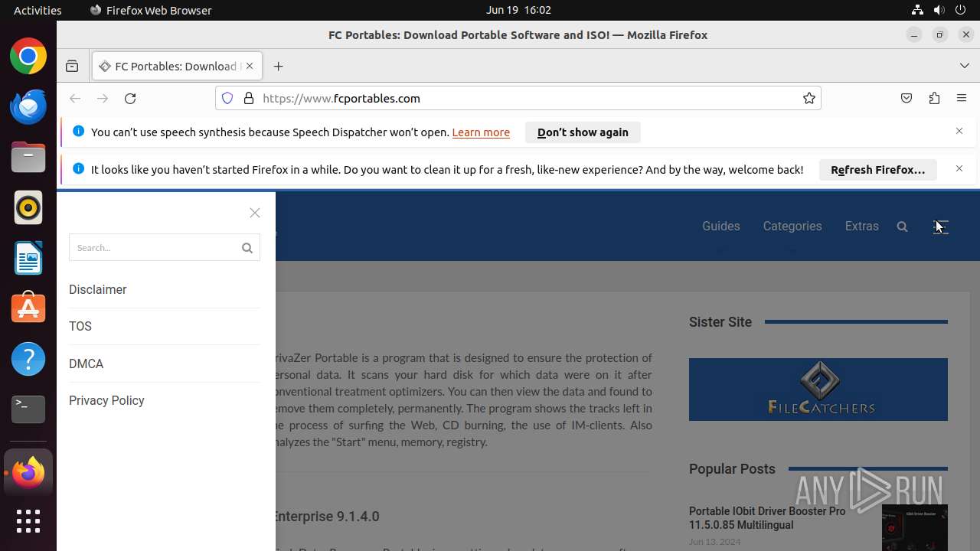Click the list all tabs icon
Image resolution: width=980 pixels, height=551 pixels.
(x=72, y=67)
